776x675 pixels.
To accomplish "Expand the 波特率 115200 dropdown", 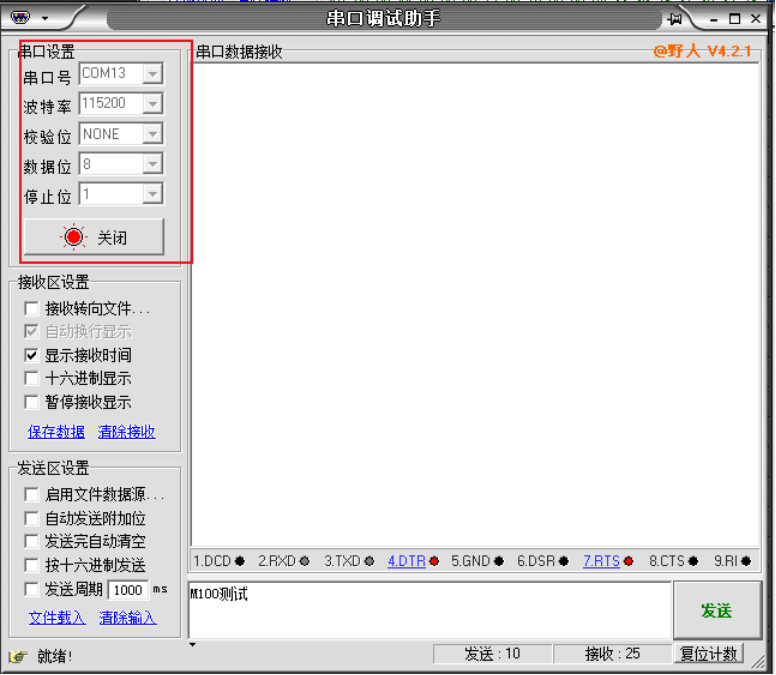I will tap(152, 104).
